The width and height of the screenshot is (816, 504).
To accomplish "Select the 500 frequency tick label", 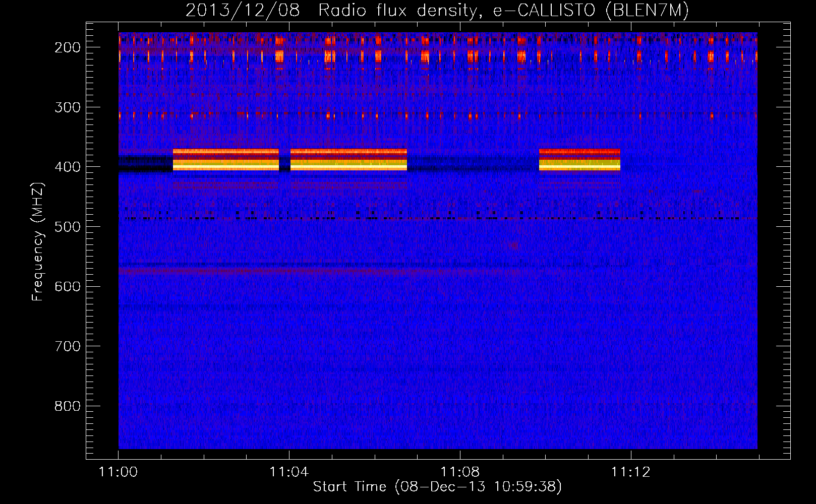I will tap(68, 227).
